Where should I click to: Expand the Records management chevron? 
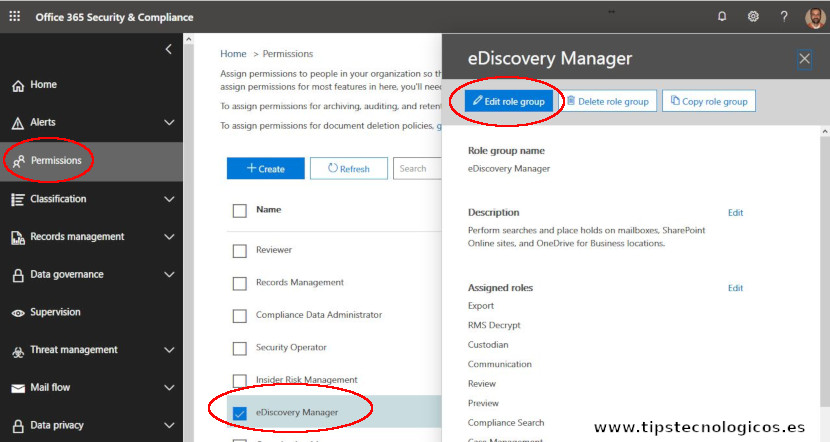(168, 237)
